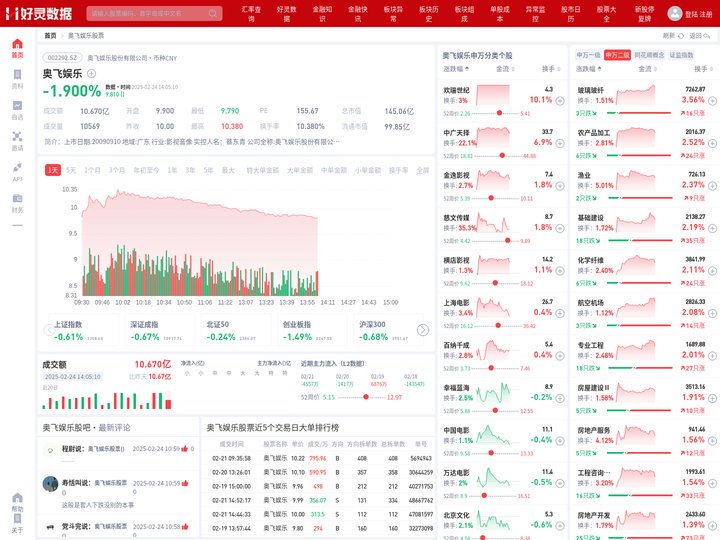Select 年初至今 chart range
720x540 pixels.
point(146,170)
